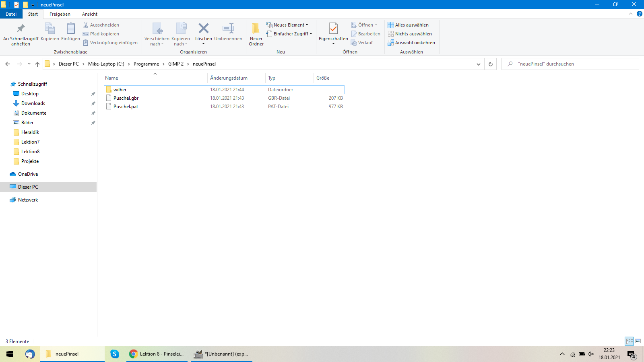644x362 pixels.
Task: Open the Datei menu
Action: coord(11,14)
